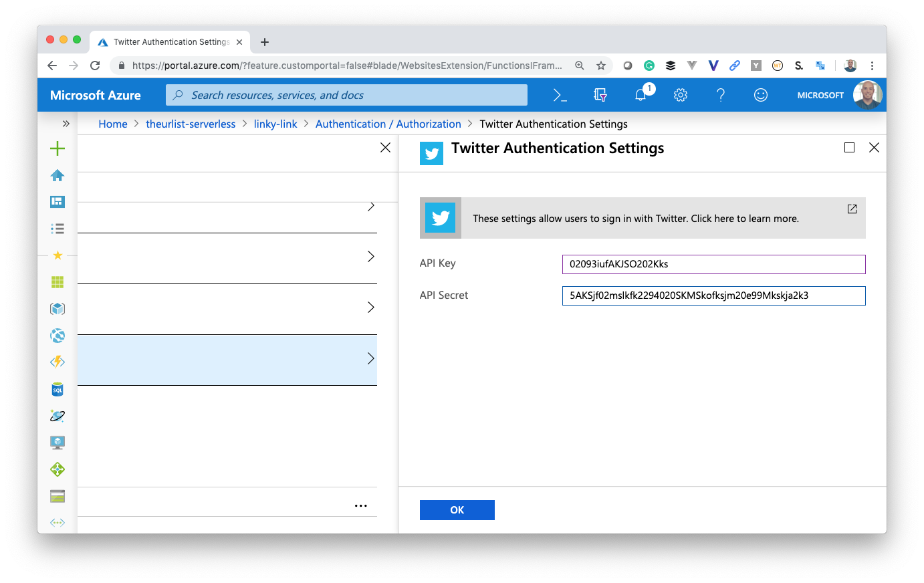Open the highlighted provider row chevron
924x583 pixels.
(x=371, y=359)
